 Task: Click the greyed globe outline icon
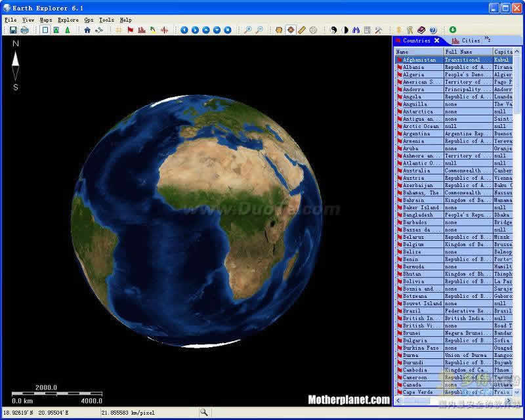313,30
